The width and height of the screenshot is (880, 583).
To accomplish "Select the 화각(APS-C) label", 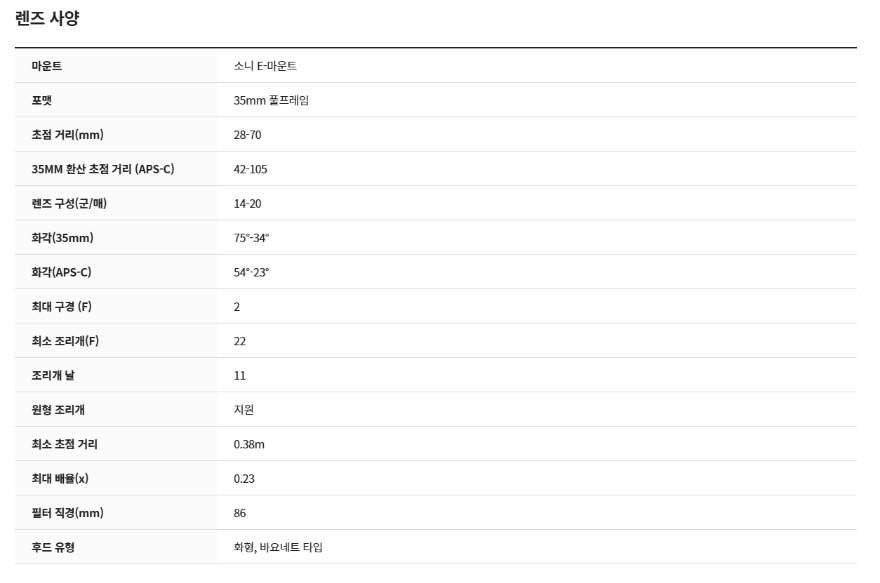I will click(x=61, y=272).
